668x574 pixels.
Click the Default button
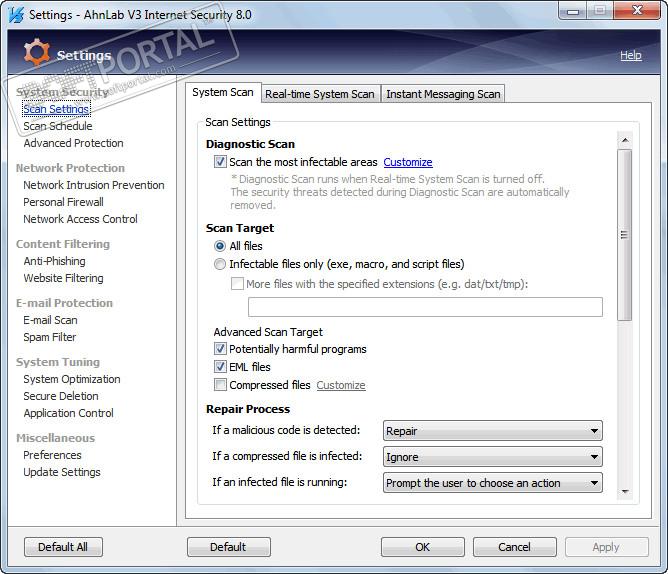pos(228,547)
